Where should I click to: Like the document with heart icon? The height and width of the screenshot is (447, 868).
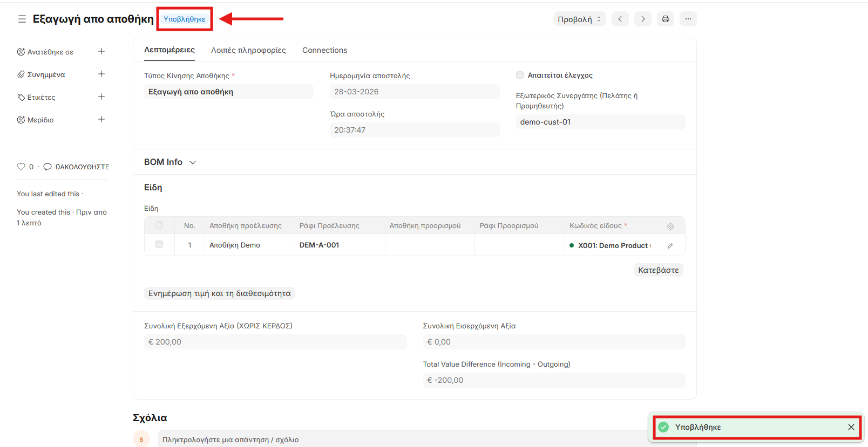[21, 167]
